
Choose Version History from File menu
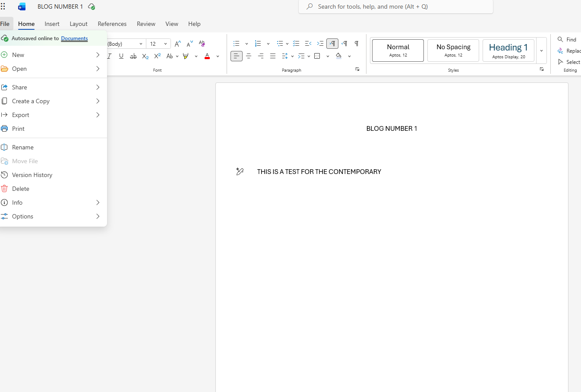[x=54, y=175]
